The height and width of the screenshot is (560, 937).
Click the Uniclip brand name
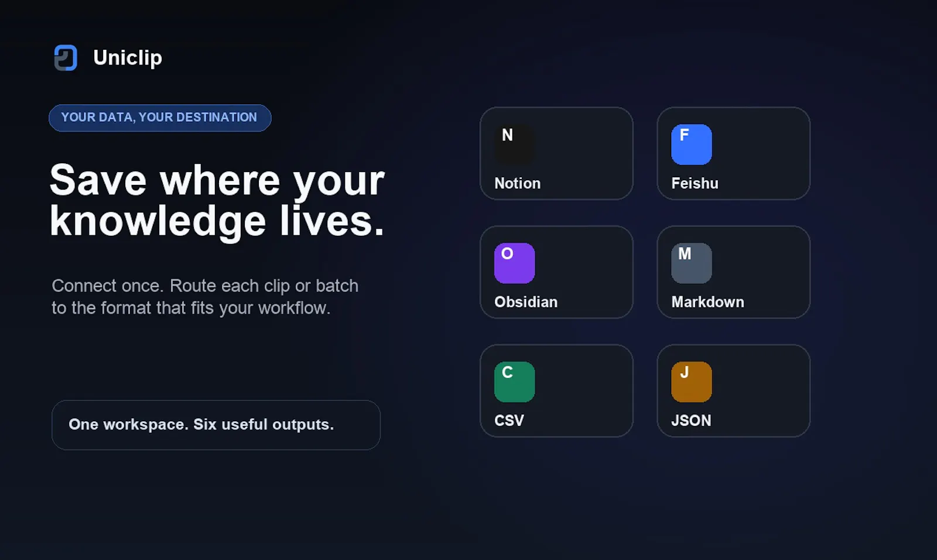click(128, 58)
